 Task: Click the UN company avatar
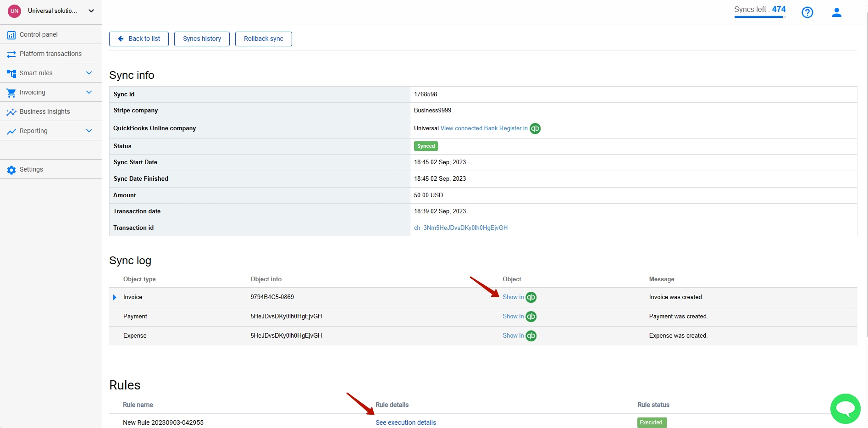(14, 11)
